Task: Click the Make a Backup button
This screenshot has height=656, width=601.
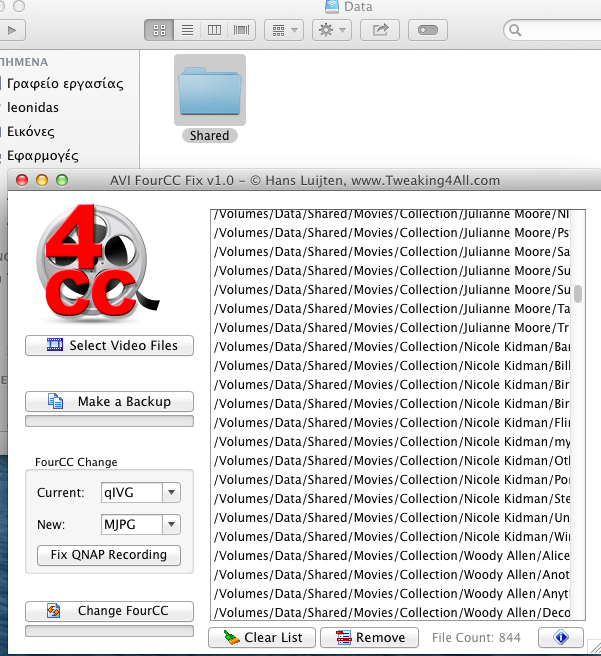Action: [110, 402]
